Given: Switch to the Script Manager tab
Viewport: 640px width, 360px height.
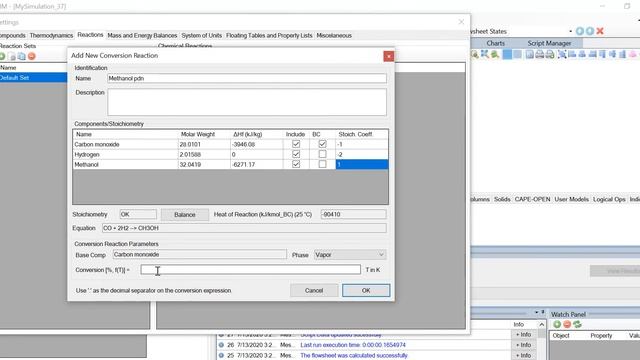Looking at the screenshot, I should click(549, 43).
